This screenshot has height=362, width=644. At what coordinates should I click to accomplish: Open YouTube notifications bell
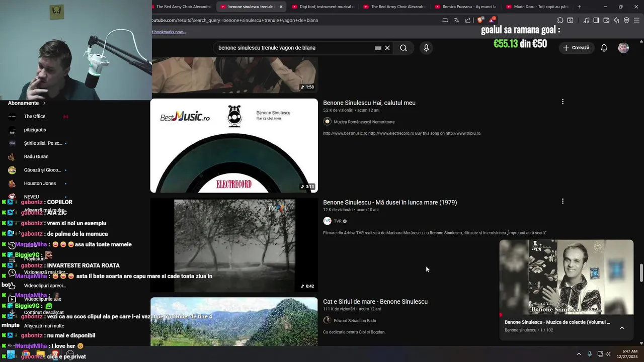point(604,48)
